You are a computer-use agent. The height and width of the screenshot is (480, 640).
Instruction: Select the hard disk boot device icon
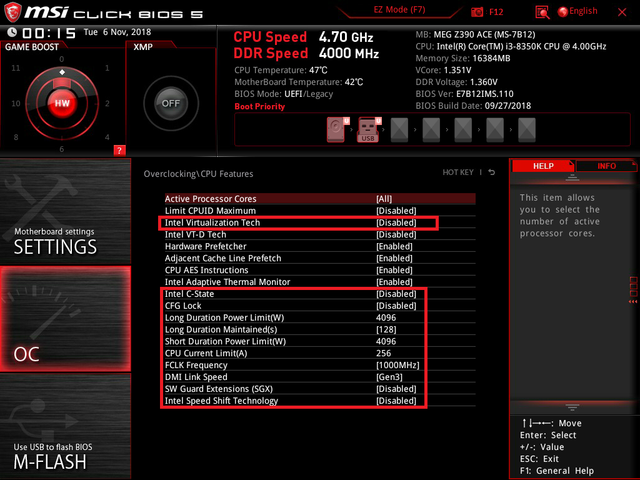pos(338,129)
